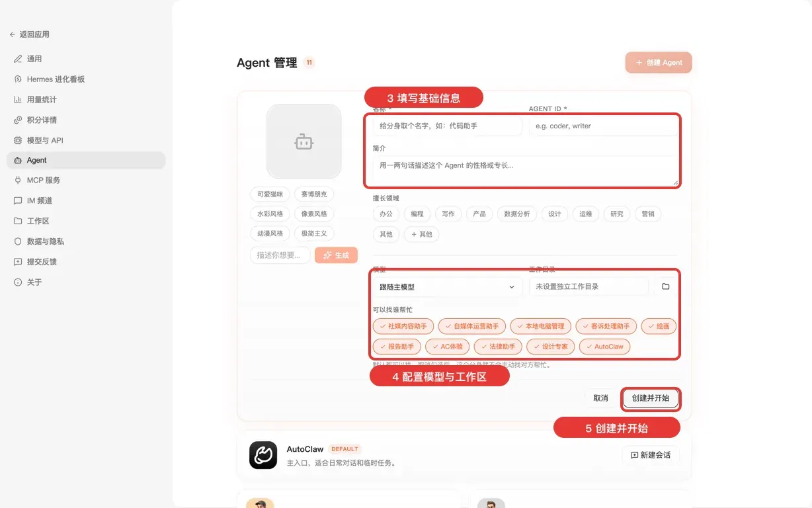The width and height of the screenshot is (812, 508).
Task: Open 数据与隐私 sidebar section
Action: 86,241
